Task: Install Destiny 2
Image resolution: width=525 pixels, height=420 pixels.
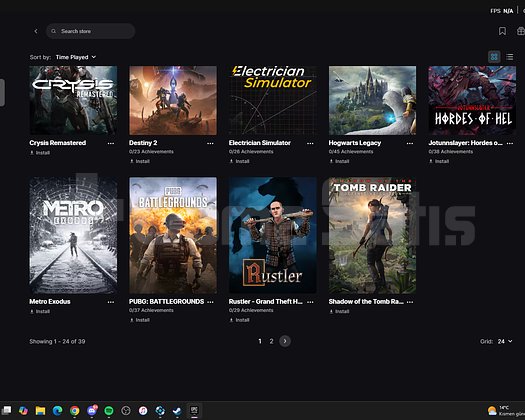Action: (x=140, y=161)
